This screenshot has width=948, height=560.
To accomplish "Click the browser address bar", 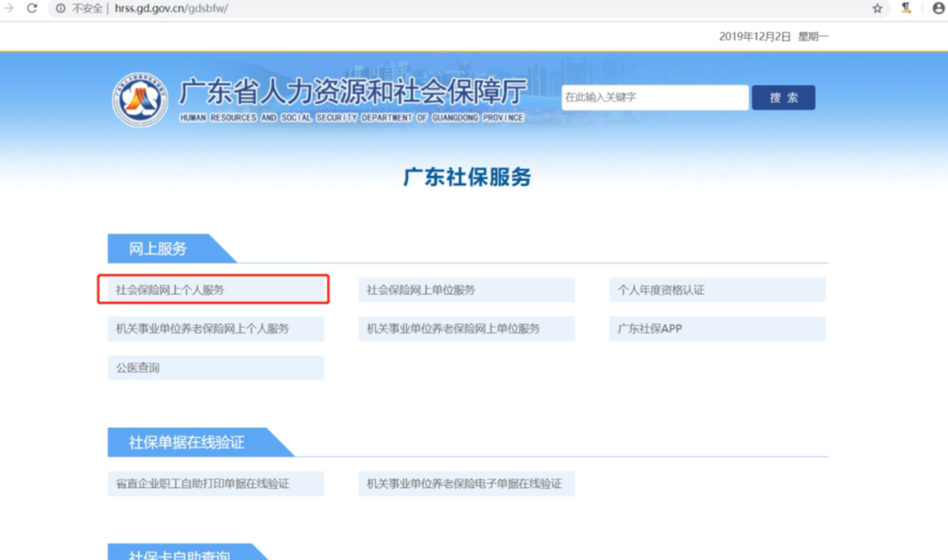I will click(x=351, y=9).
